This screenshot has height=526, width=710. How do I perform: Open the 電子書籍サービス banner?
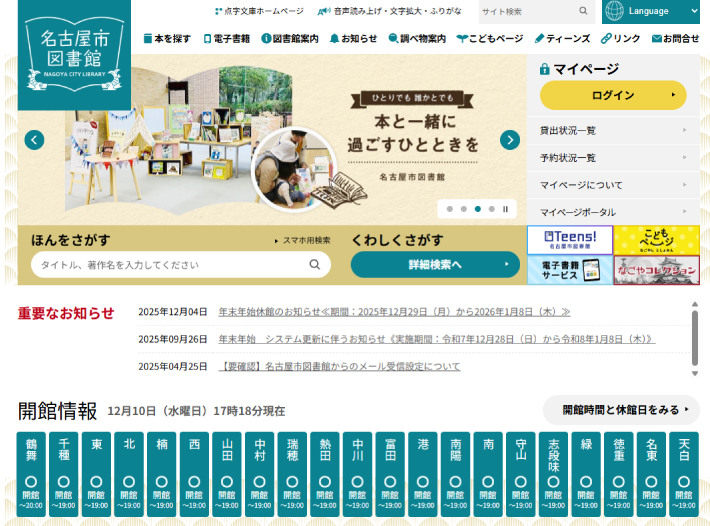pyautogui.click(x=569, y=270)
